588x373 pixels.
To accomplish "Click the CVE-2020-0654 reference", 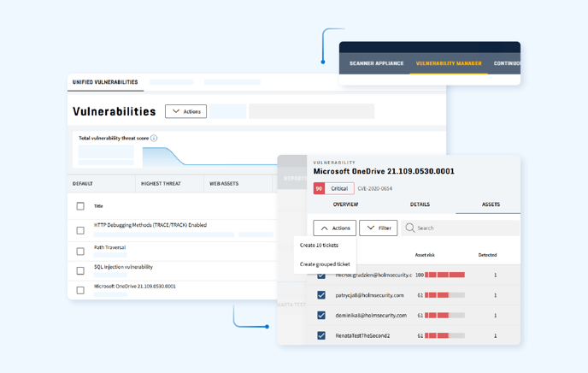I will coord(374,189).
